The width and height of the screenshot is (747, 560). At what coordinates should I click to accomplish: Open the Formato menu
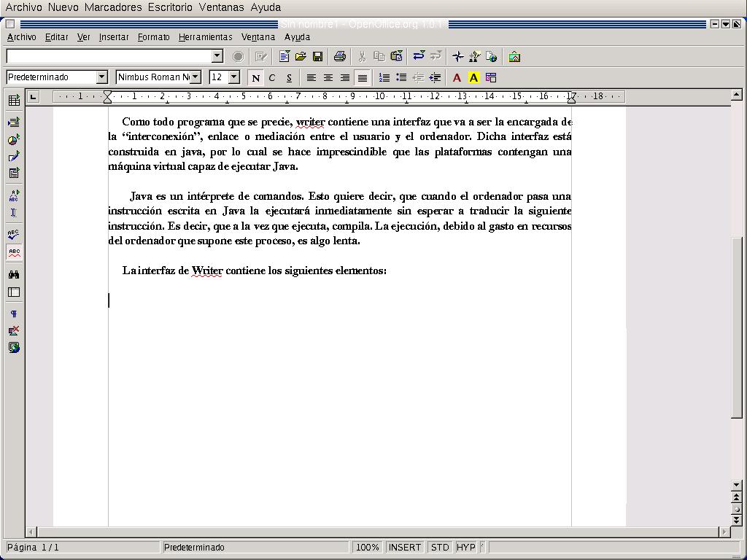tap(153, 37)
